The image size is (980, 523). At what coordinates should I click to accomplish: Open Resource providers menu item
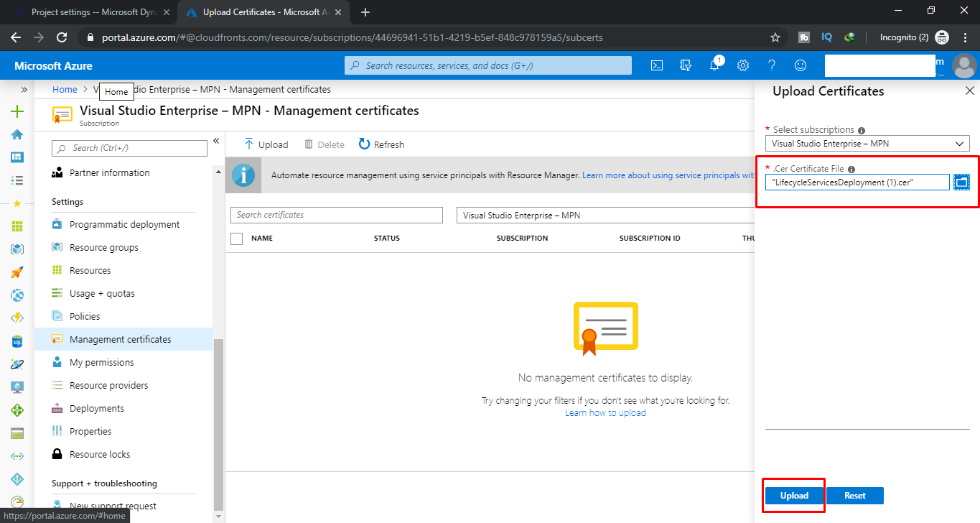(x=108, y=386)
